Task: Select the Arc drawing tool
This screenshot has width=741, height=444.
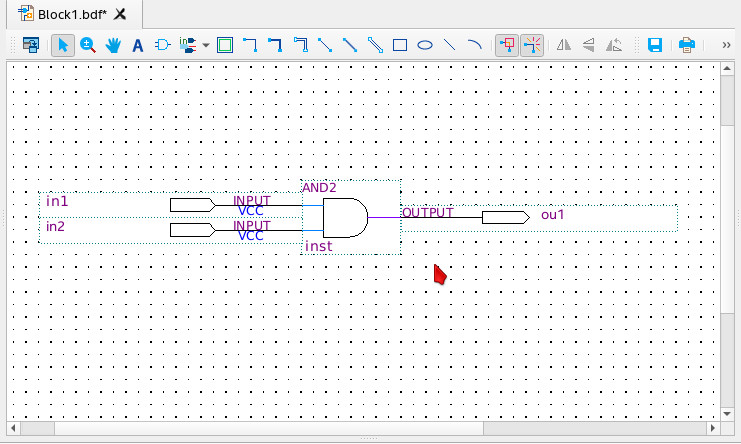Action: [475, 45]
